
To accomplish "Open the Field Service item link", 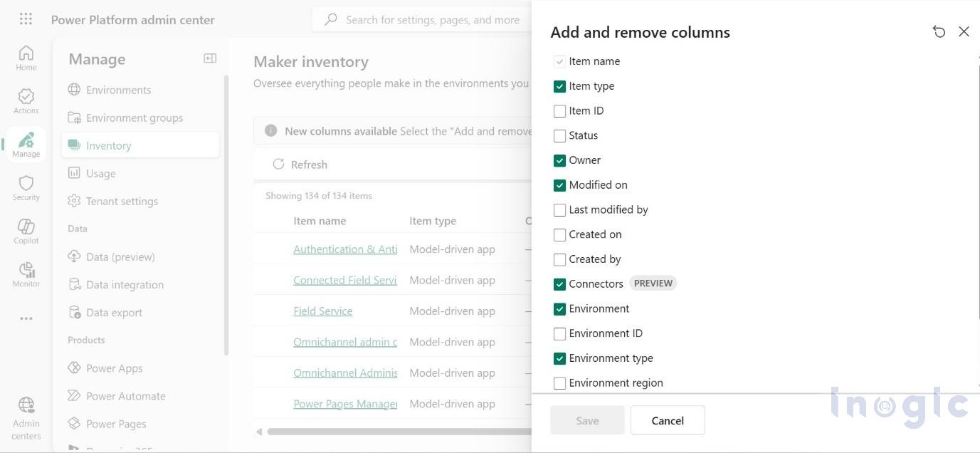I will (x=323, y=311).
